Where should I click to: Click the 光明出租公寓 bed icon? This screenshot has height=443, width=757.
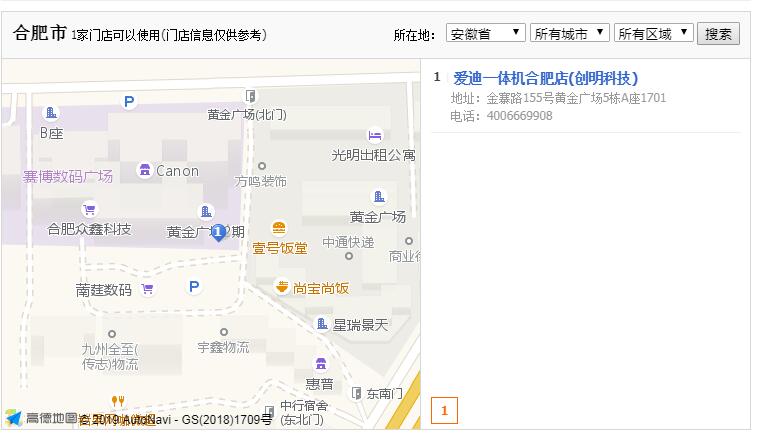click(375, 136)
